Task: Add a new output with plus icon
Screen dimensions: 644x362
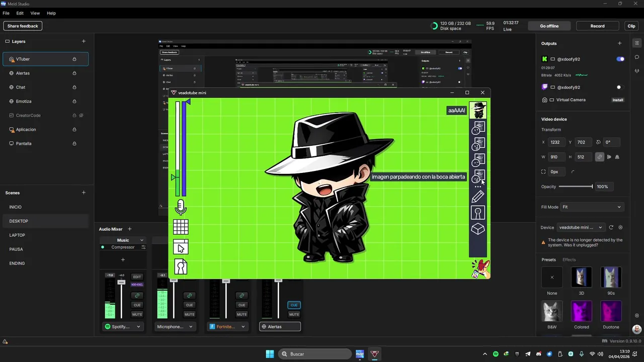Action: click(x=620, y=43)
